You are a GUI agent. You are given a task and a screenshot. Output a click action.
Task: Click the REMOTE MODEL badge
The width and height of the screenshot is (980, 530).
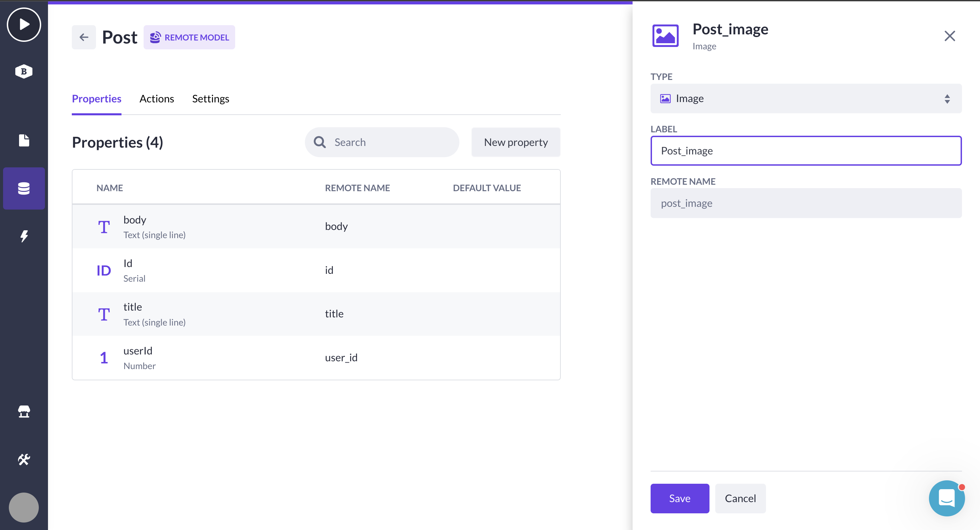pyautogui.click(x=189, y=37)
